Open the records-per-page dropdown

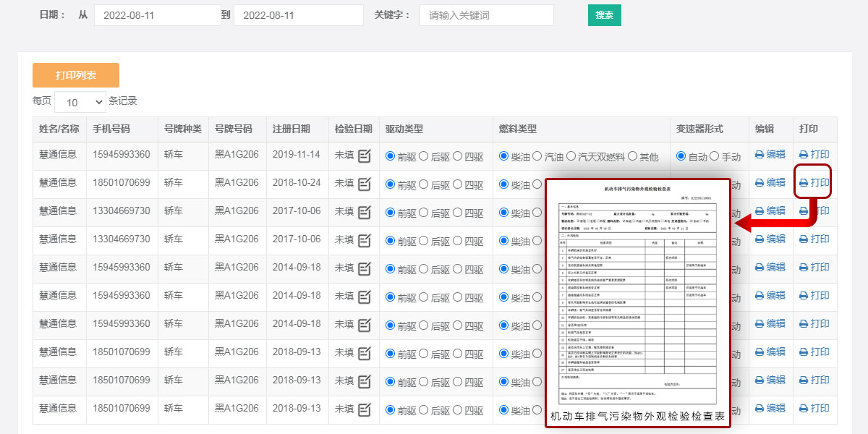[x=80, y=102]
